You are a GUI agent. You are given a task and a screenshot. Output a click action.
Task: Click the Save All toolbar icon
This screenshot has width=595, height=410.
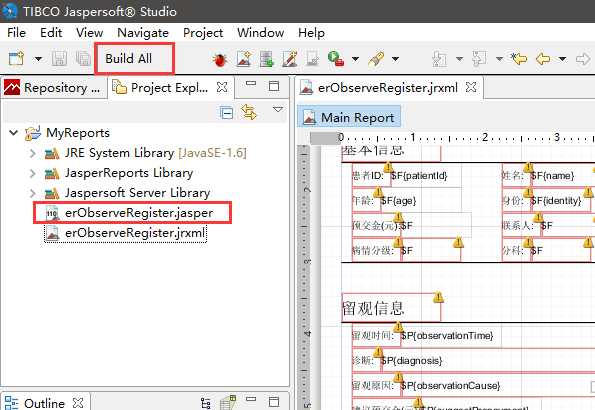(x=83, y=59)
